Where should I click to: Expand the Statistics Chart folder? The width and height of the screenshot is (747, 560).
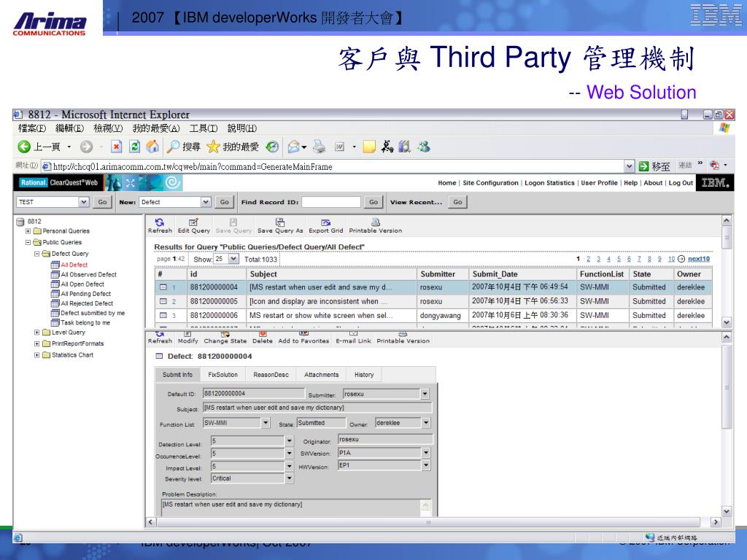(x=37, y=355)
